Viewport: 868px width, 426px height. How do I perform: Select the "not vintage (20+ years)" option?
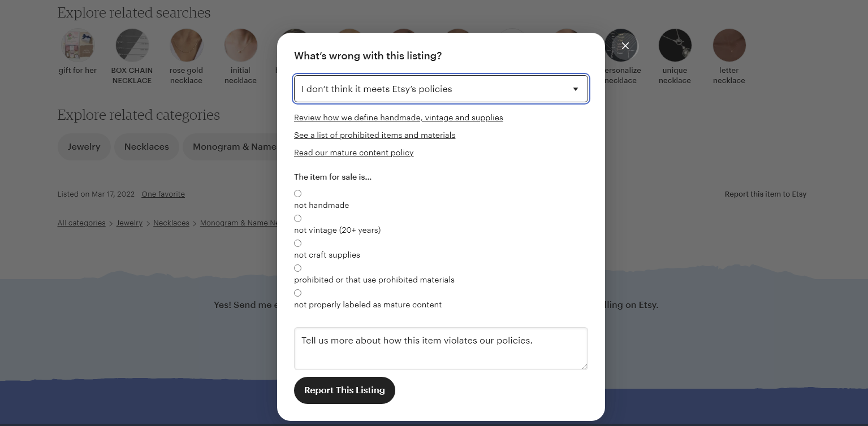[298, 219]
